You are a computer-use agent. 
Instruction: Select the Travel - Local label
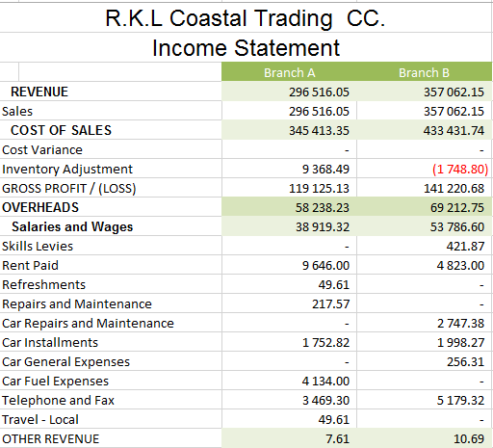click(40, 420)
